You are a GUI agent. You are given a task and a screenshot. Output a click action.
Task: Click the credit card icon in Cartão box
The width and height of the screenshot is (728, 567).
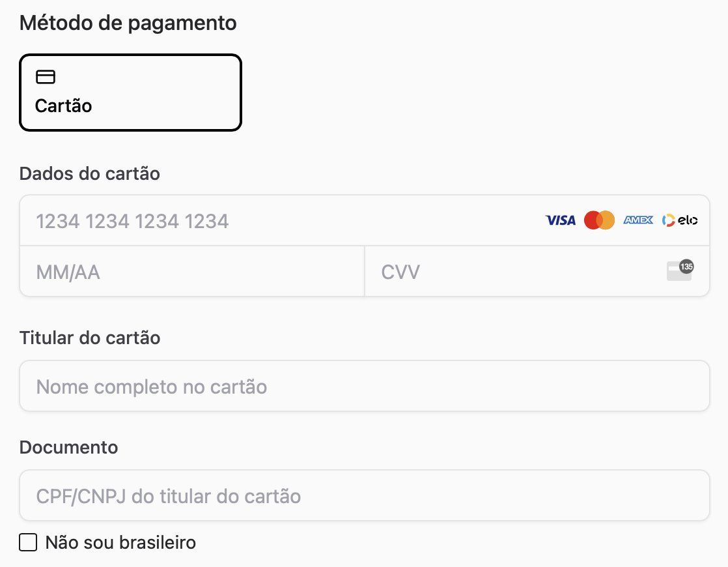46,77
